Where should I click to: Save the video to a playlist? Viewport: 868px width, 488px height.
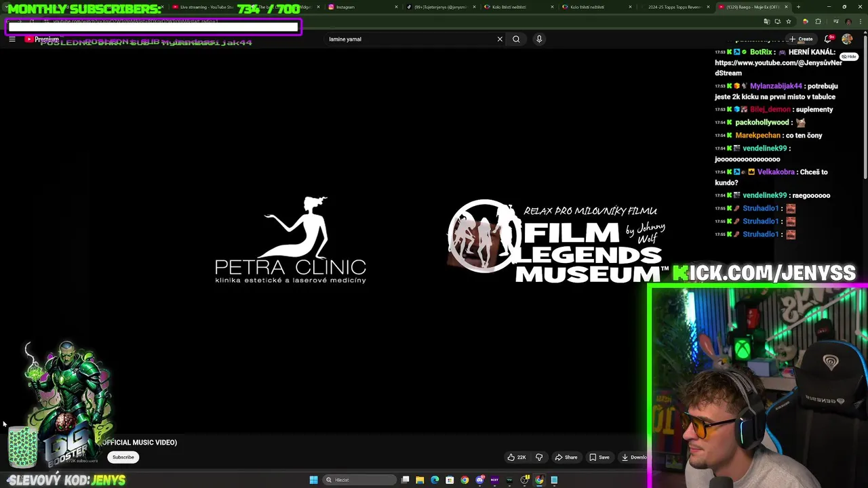pyautogui.click(x=599, y=457)
